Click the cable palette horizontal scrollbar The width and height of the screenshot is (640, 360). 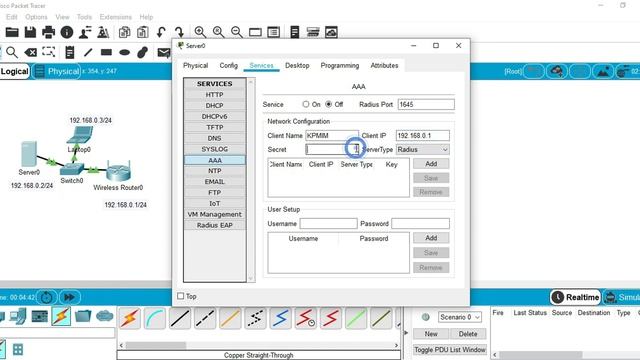click(259, 345)
